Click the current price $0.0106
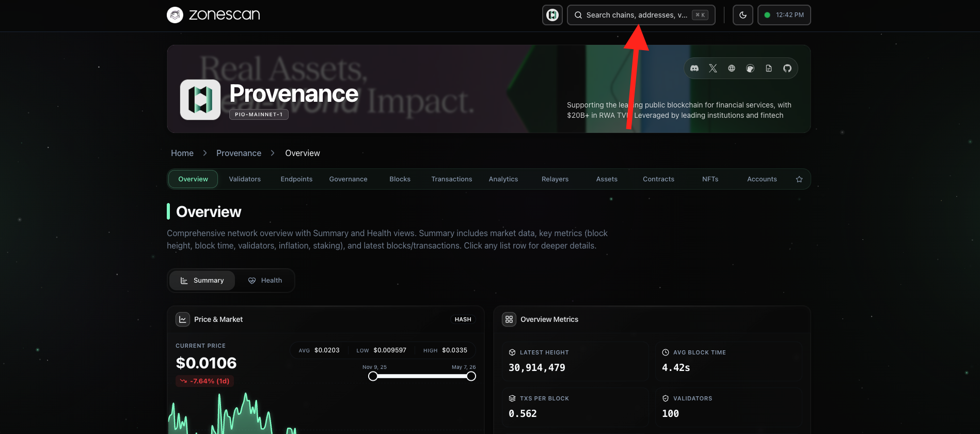This screenshot has height=434, width=980. [206, 363]
